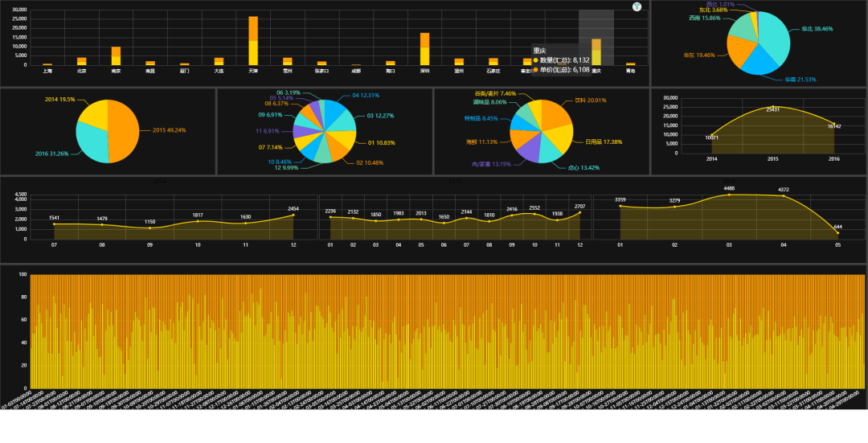Click the 644 data point at month 05

point(837,233)
